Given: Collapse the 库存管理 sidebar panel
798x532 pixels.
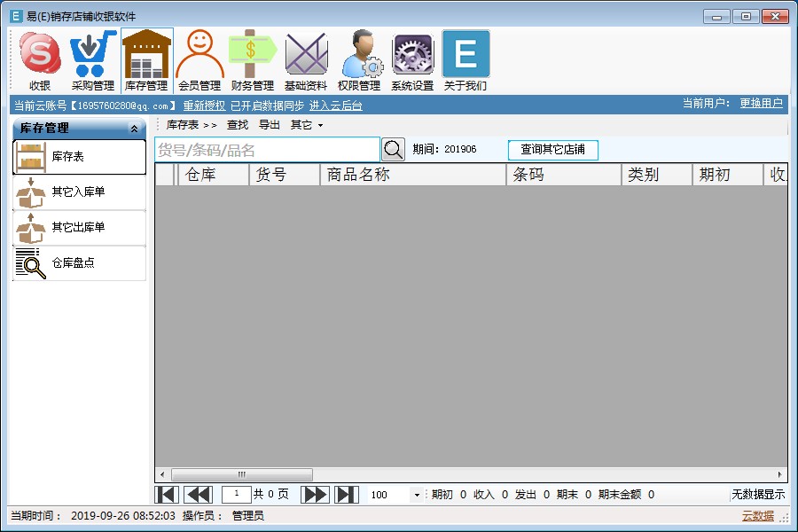Looking at the screenshot, I should click(134, 129).
